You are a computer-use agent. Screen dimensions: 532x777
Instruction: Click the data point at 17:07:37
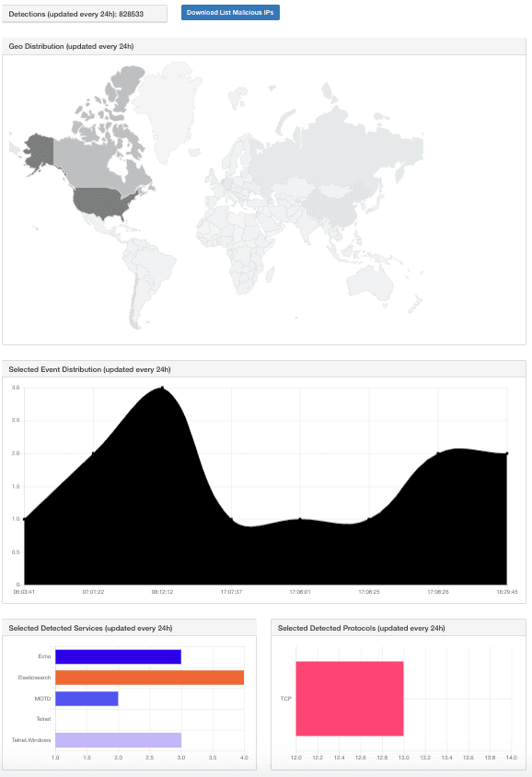(231, 519)
